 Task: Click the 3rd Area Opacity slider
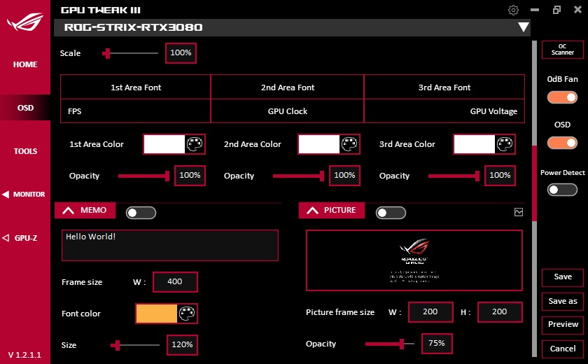[454, 176]
